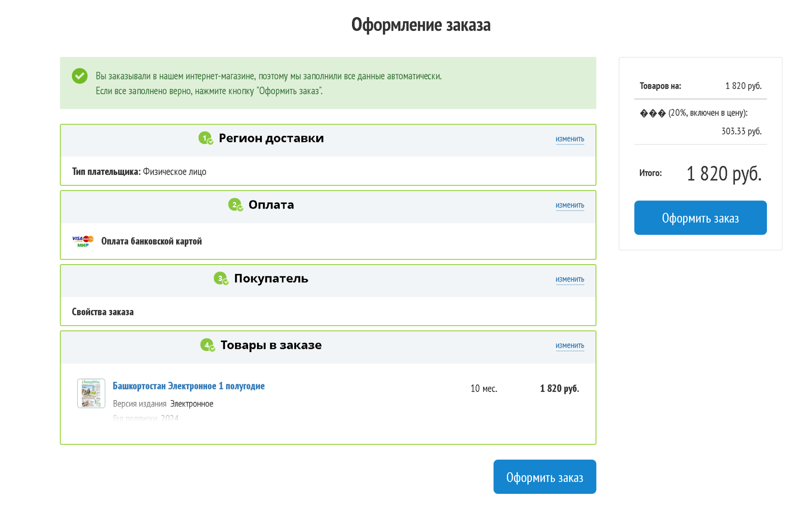Click изменить in the Оплата section
This screenshot has width=812, height=508.
point(570,205)
